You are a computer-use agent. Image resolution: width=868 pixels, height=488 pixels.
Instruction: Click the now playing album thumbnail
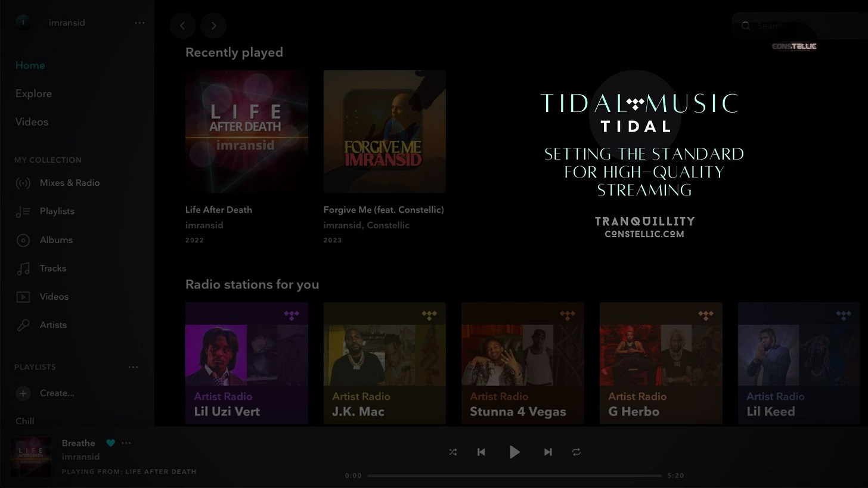[31, 457]
